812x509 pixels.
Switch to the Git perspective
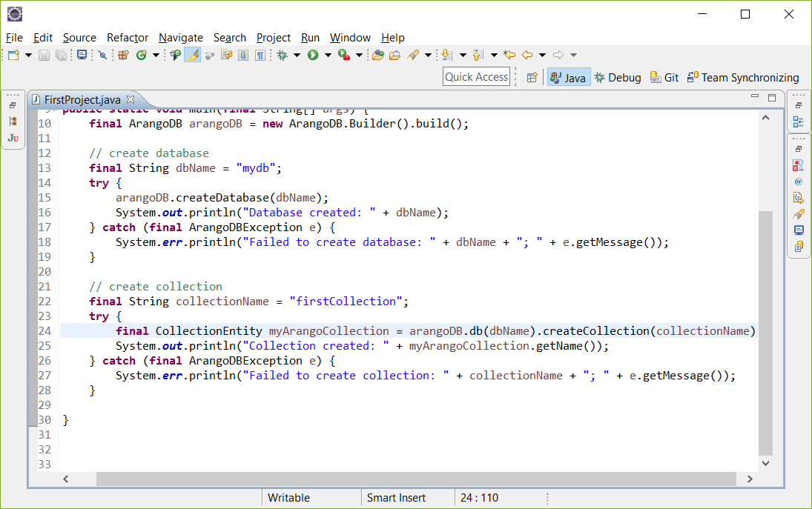pos(664,78)
